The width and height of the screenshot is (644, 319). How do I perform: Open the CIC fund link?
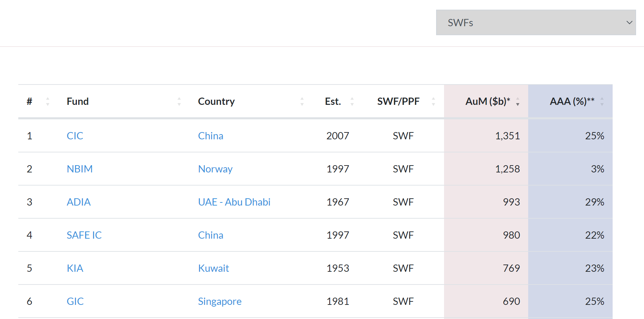pos(75,136)
